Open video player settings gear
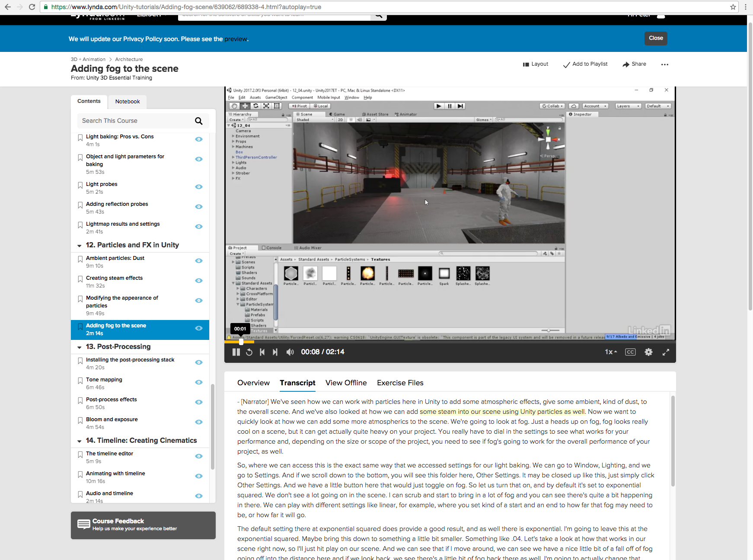Viewport: 753px width, 560px height. point(648,352)
